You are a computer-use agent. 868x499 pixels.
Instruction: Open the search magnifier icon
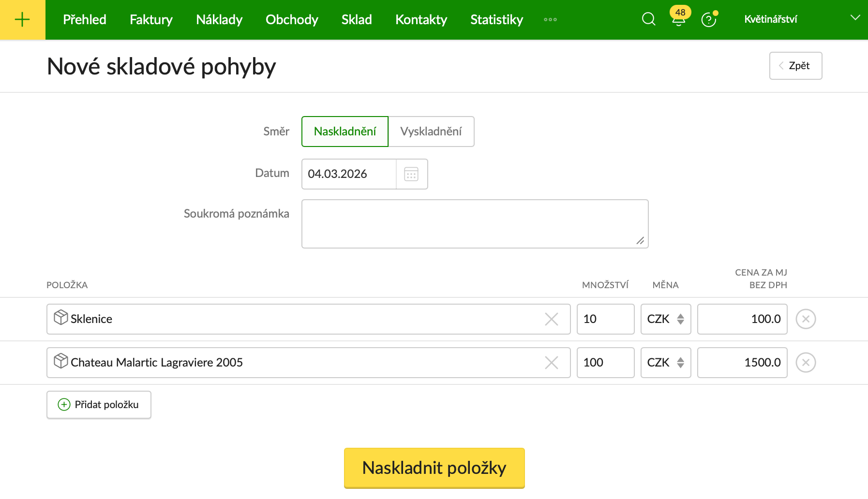coord(648,19)
